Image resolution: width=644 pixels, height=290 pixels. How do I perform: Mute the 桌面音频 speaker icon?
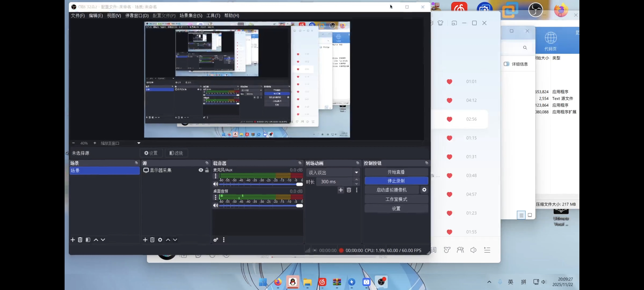point(216,205)
